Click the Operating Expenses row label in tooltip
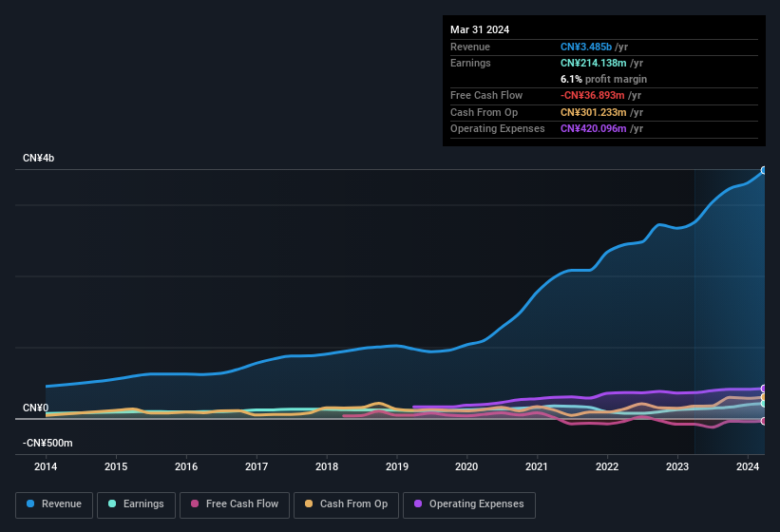Image resolution: width=780 pixels, height=532 pixels. 498,129
